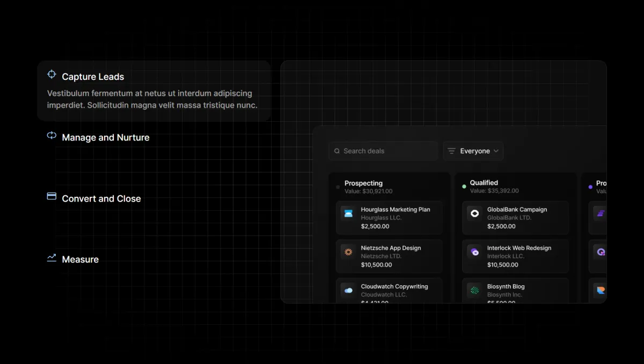Click the chevron next to Everyone
The width and height of the screenshot is (644, 364).
tap(496, 151)
